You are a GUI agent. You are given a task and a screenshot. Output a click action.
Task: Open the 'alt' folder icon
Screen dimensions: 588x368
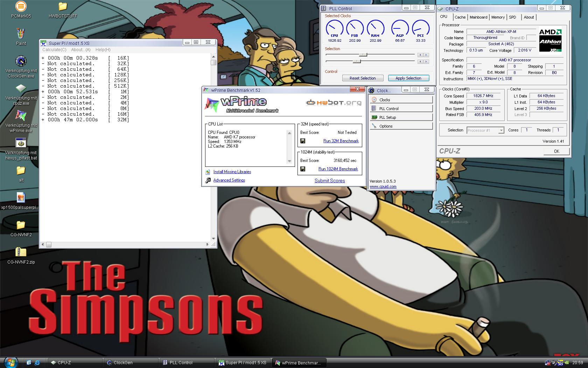[21, 170]
